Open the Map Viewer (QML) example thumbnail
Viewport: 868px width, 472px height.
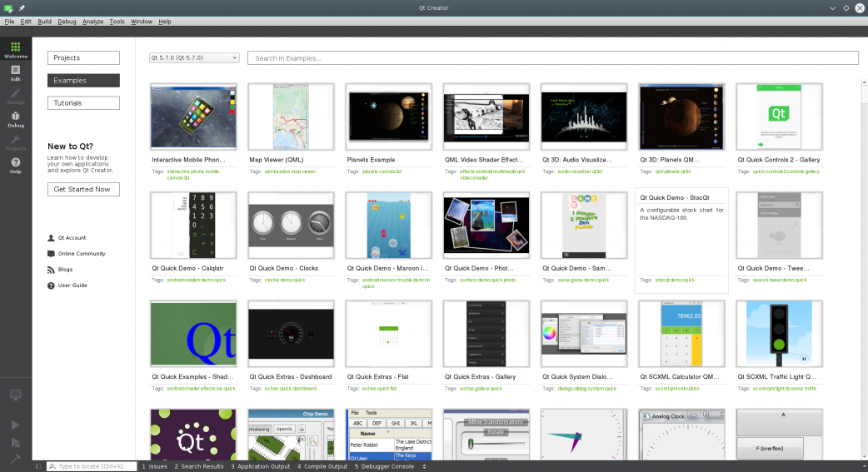(x=291, y=116)
